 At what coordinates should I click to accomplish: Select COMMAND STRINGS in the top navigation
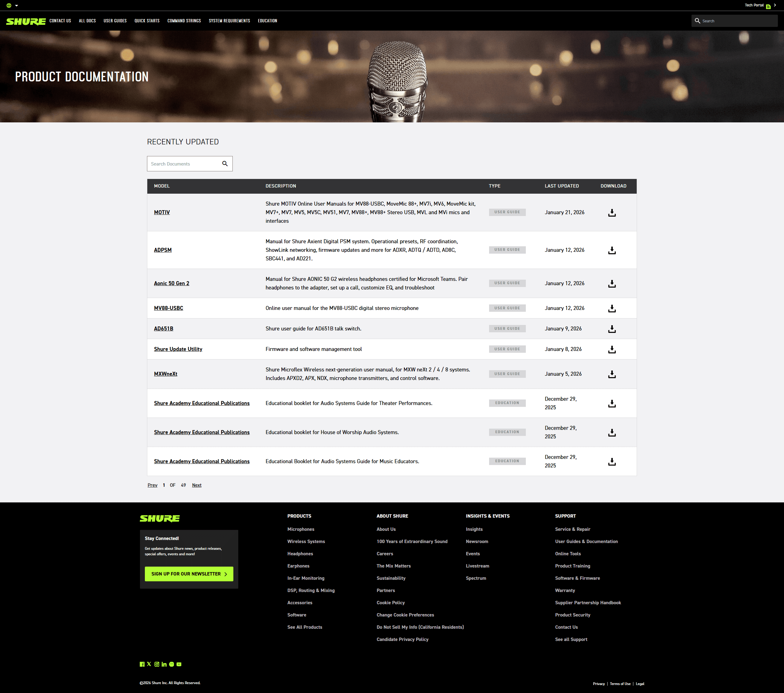pos(184,21)
